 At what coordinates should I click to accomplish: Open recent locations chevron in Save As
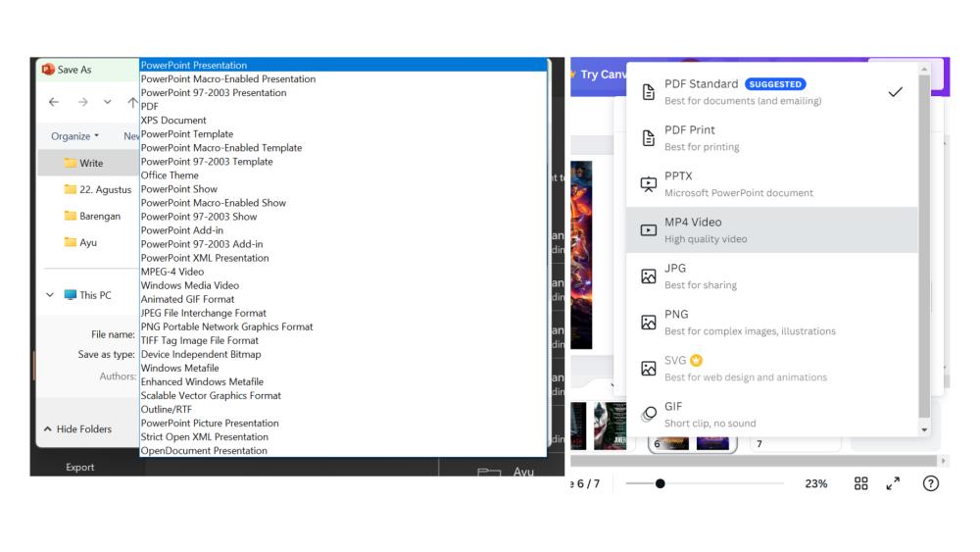108,102
